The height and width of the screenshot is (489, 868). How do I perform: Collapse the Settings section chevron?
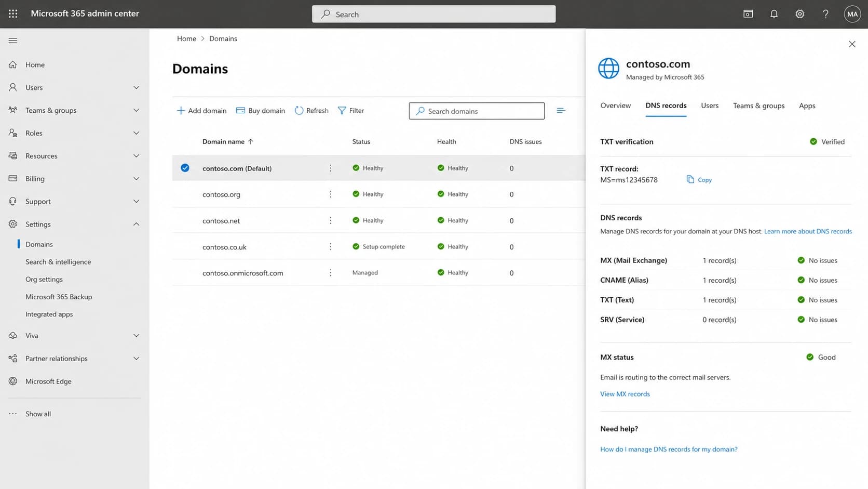pyautogui.click(x=137, y=224)
